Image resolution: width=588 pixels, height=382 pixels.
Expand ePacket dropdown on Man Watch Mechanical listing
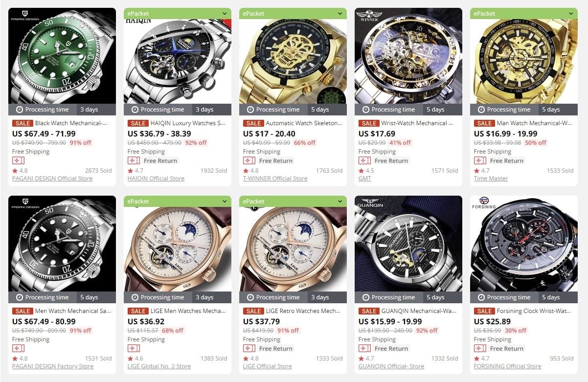click(x=571, y=14)
